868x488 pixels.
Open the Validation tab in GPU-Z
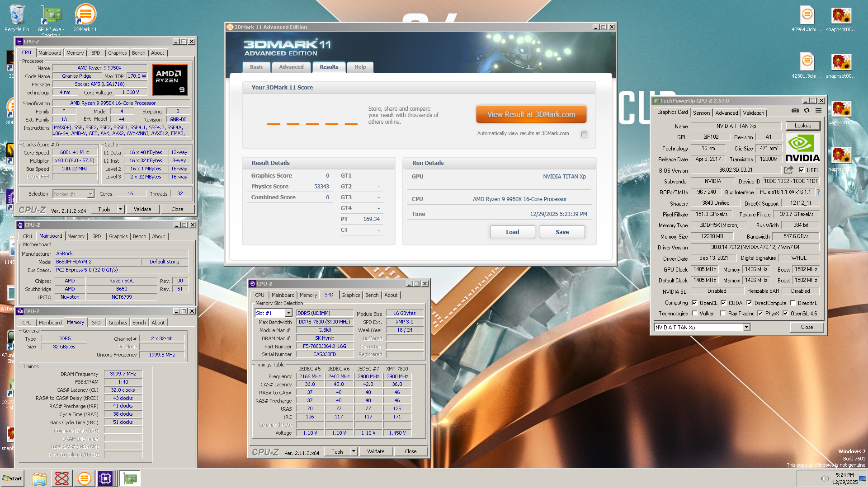point(754,113)
